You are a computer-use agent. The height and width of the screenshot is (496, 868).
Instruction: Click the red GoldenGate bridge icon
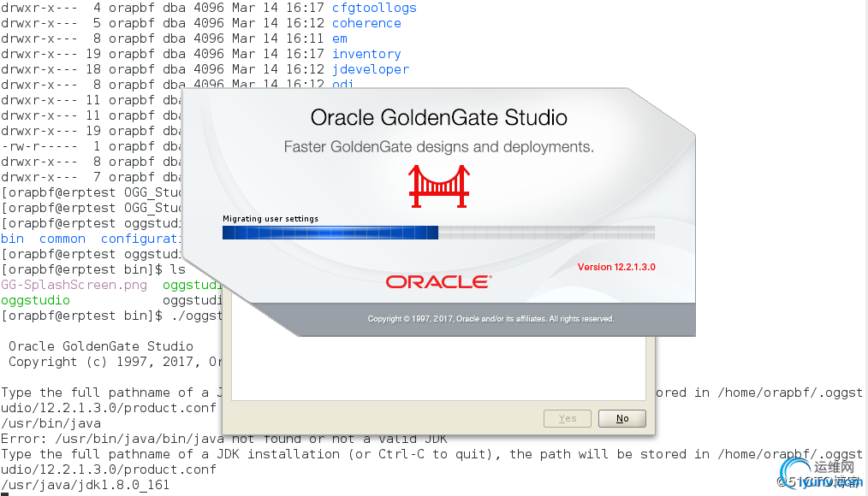coord(439,186)
